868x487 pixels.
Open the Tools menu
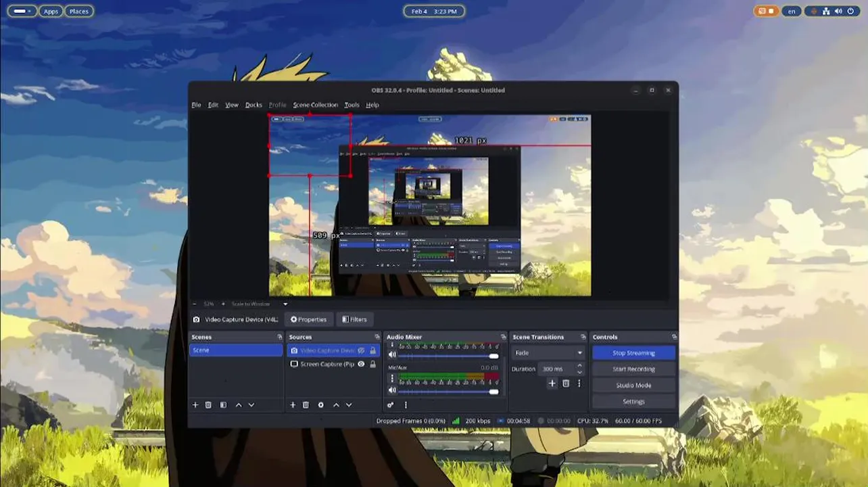tap(352, 105)
